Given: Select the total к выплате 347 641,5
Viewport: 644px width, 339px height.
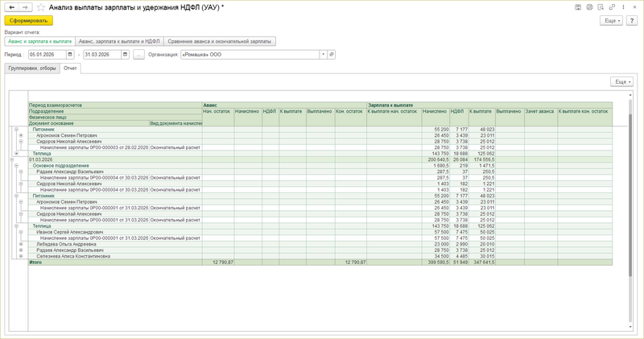Looking at the screenshot, I should 482,263.
